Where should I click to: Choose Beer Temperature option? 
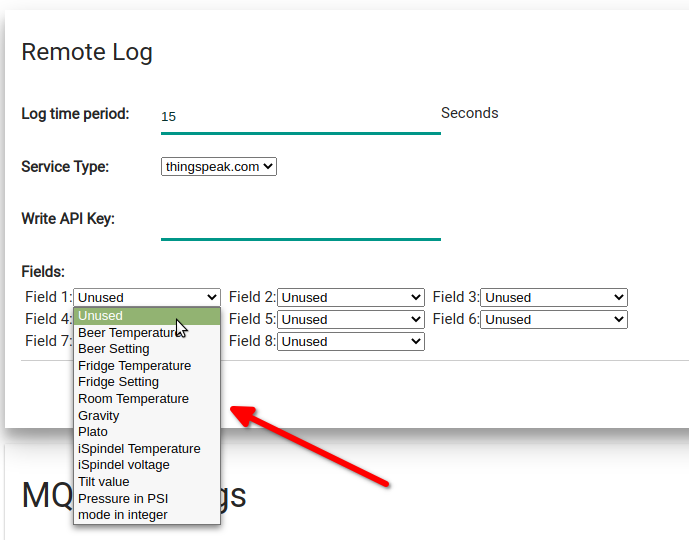coord(147,333)
